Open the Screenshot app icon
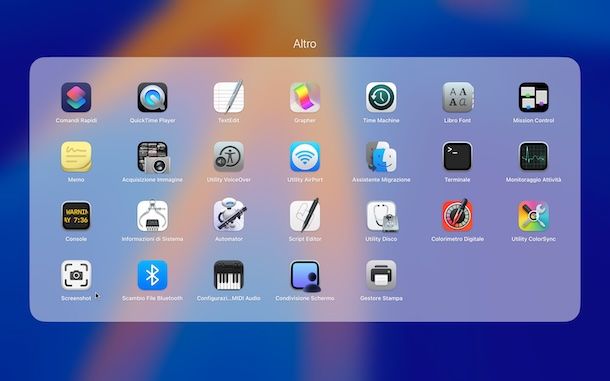Viewport: 610px width, 381px height. point(76,275)
